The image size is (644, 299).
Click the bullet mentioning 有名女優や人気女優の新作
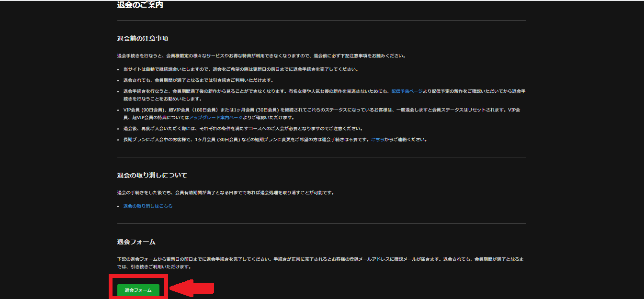coord(287,91)
